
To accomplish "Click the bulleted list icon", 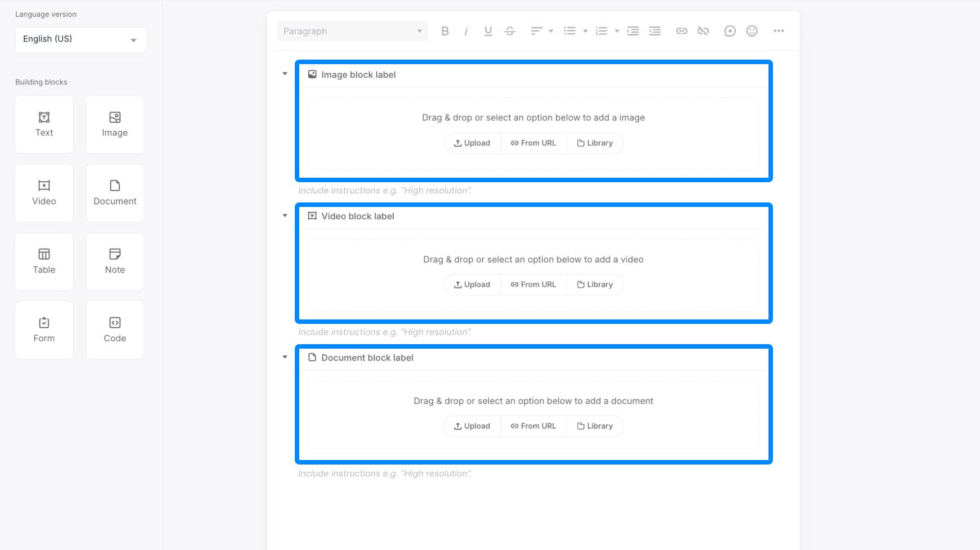I will pos(569,31).
